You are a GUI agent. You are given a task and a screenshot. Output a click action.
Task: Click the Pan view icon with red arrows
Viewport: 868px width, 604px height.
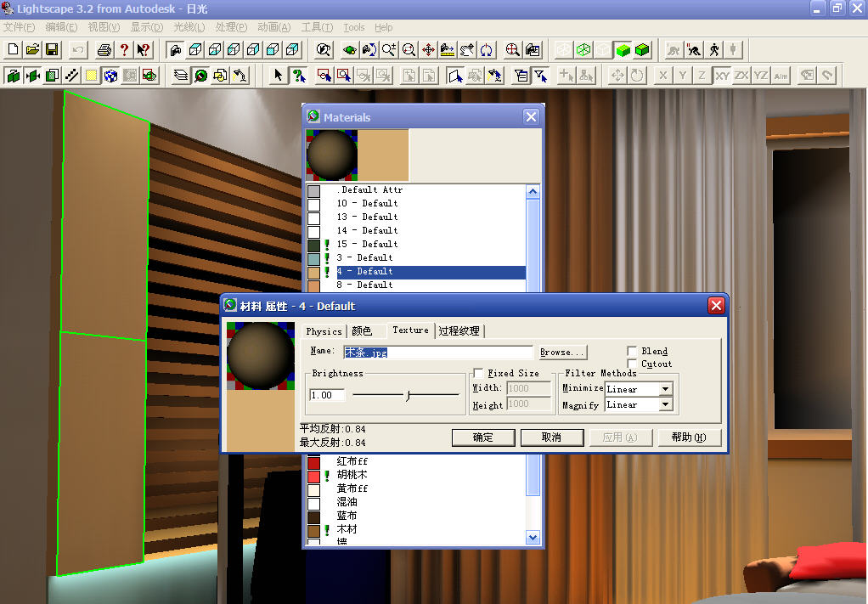tap(428, 50)
